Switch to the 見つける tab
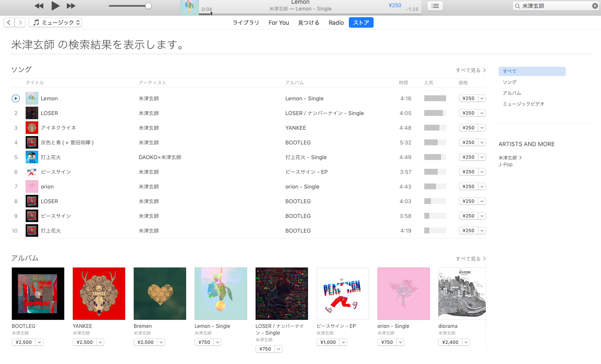 pos(309,23)
